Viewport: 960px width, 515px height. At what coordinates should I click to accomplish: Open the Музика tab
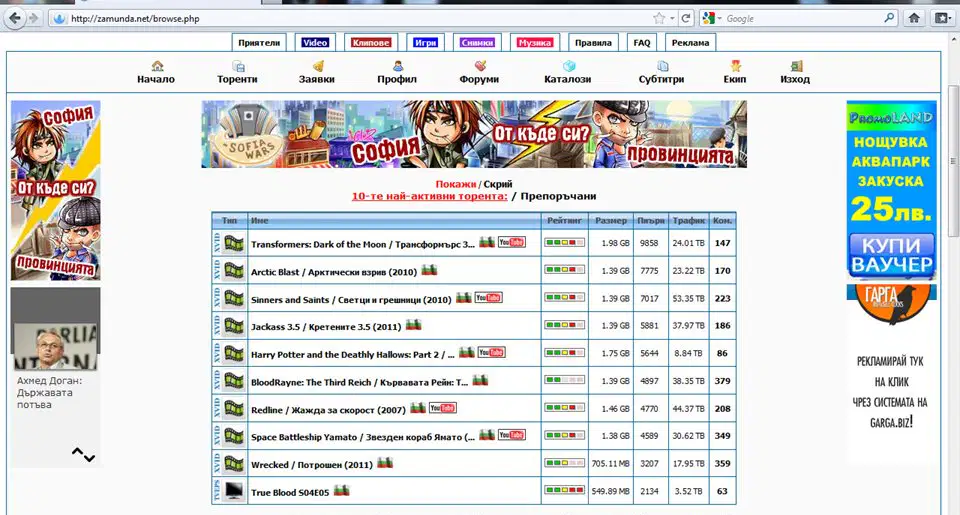[534, 43]
